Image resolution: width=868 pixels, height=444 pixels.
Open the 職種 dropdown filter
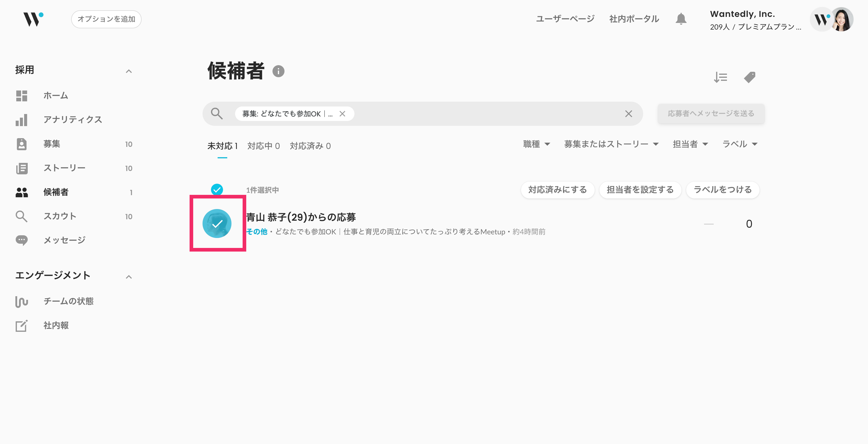coord(536,144)
